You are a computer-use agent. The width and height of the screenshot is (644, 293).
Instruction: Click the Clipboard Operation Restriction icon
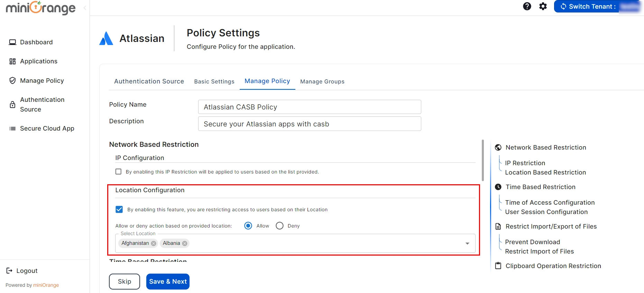[498, 266]
